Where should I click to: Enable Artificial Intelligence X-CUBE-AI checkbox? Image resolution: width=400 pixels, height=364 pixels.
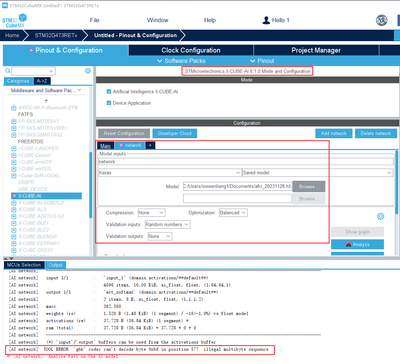(x=109, y=91)
